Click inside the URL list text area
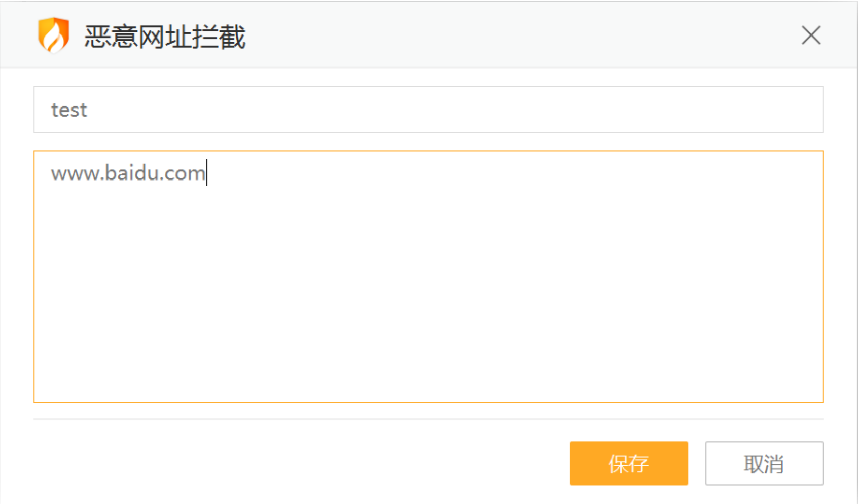The image size is (858, 504). (428, 276)
